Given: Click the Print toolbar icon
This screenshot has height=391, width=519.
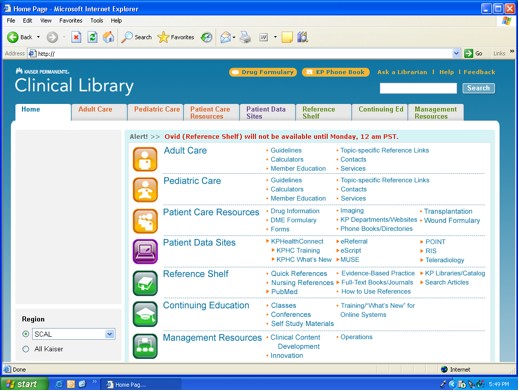Looking at the screenshot, I should [x=246, y=37].
